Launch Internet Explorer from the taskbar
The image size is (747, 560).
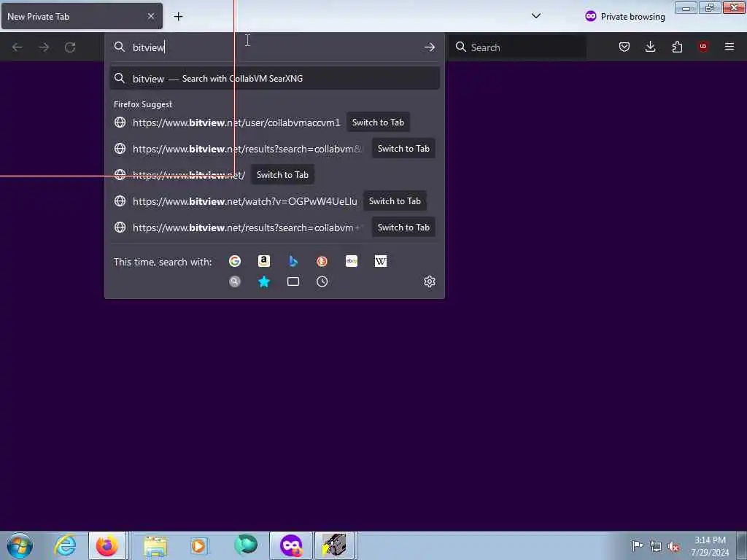coord(65,545)
